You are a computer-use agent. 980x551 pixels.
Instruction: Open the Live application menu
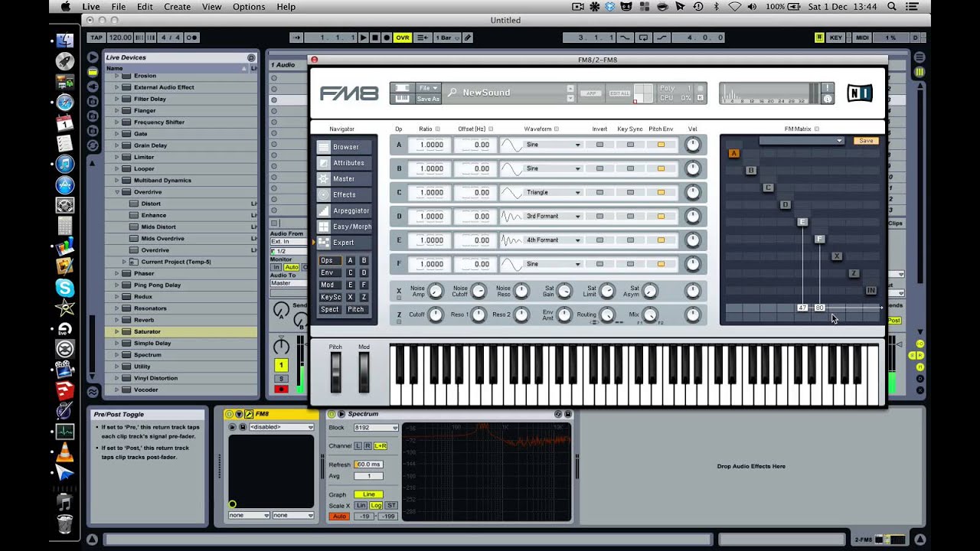(x=91, y=7)
